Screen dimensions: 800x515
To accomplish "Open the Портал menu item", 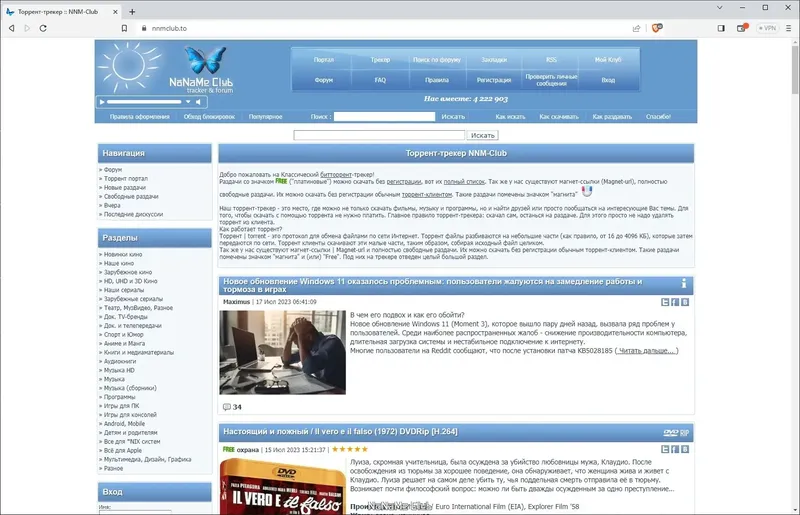I will click(323, 60).
